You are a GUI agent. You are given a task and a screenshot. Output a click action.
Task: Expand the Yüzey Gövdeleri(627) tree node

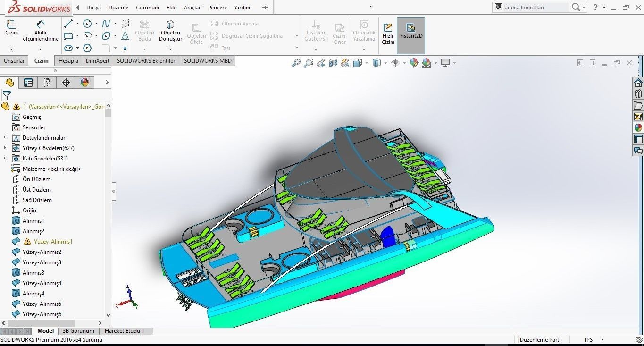point(5,148)
